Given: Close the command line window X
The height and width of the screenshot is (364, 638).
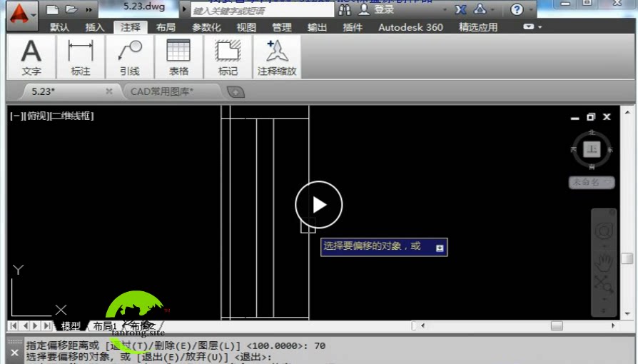Looking at the screenshot, I should pos(15,353).
